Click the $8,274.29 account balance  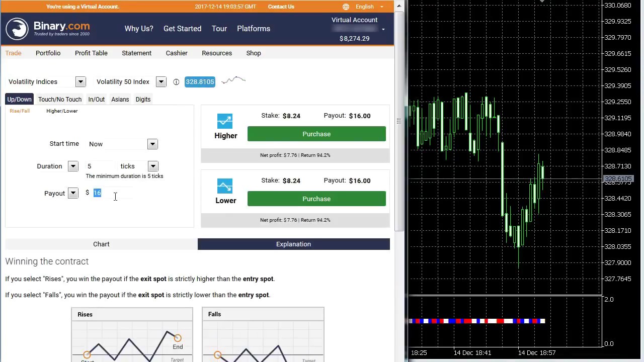pos(354,38)
